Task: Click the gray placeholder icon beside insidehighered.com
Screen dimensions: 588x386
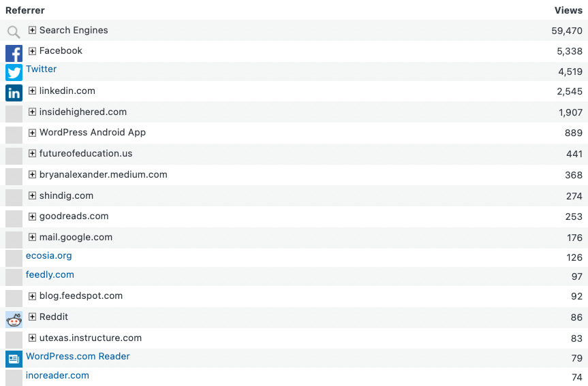Action: [x=14, y=114]
